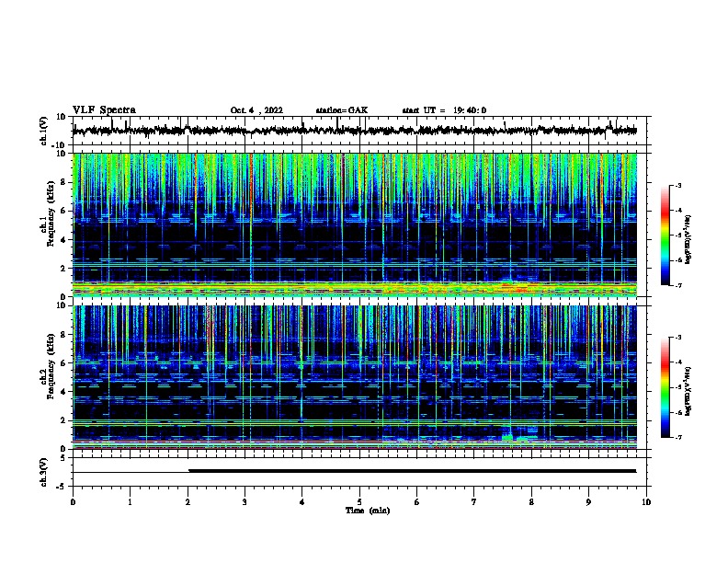Click the "2" kHz tick of ch.1 spectrogram
Viewport: 728px width, 563px height.
[x=64, y=269]
